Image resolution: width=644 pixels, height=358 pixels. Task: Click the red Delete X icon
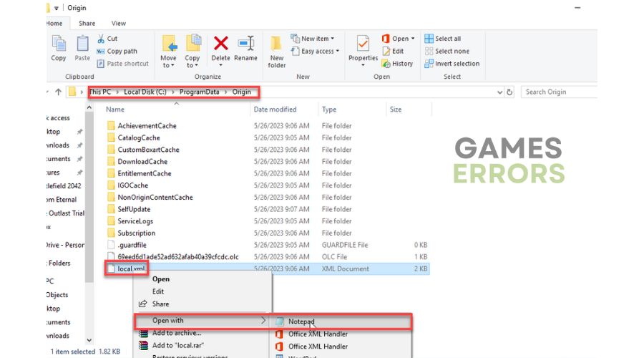220,43
